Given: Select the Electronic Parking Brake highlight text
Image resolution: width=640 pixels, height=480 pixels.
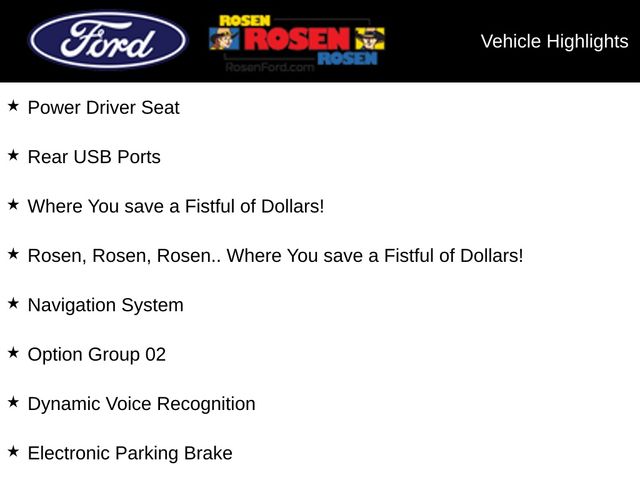Looking at the screenshot, I should 130,453.
